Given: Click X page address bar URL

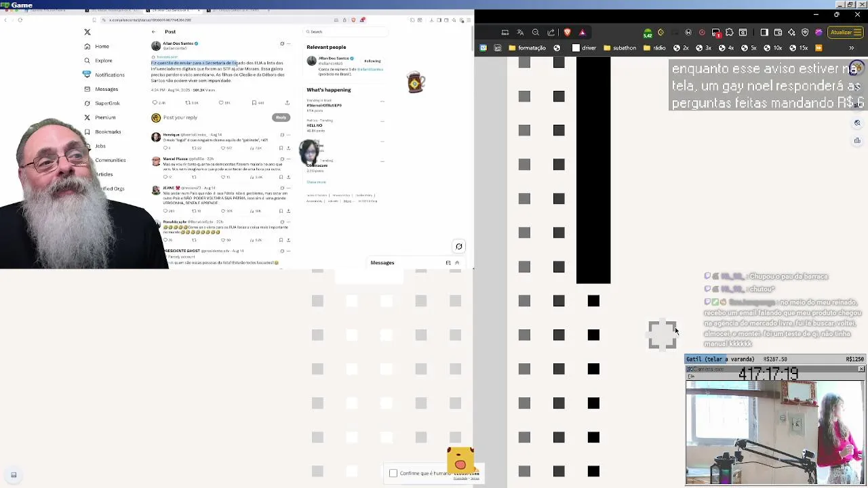Looking at the screenshot, I should (150, 20).
